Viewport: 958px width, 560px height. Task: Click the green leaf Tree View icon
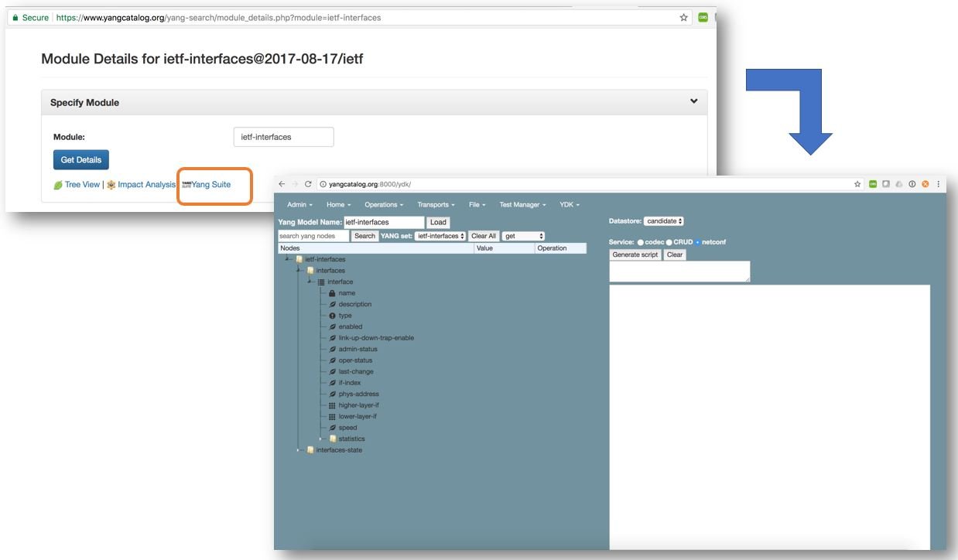[58, 185]
